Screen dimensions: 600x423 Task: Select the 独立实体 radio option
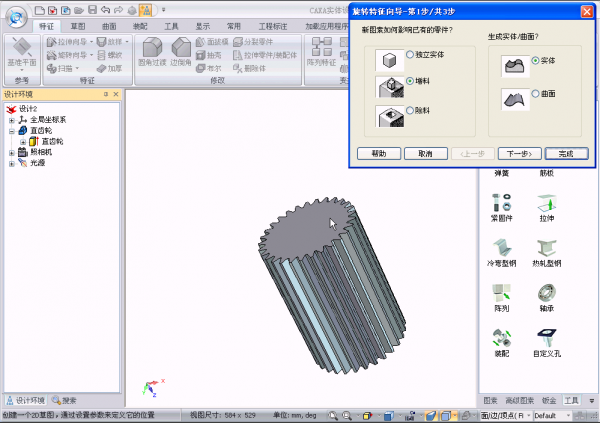pyautogui.click(x=409, y=53)
